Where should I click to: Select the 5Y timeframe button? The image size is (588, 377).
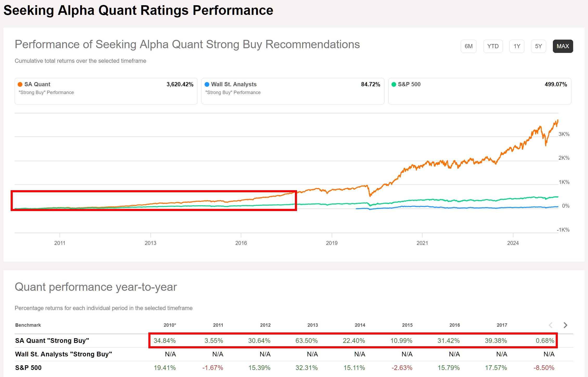[538, 46]
